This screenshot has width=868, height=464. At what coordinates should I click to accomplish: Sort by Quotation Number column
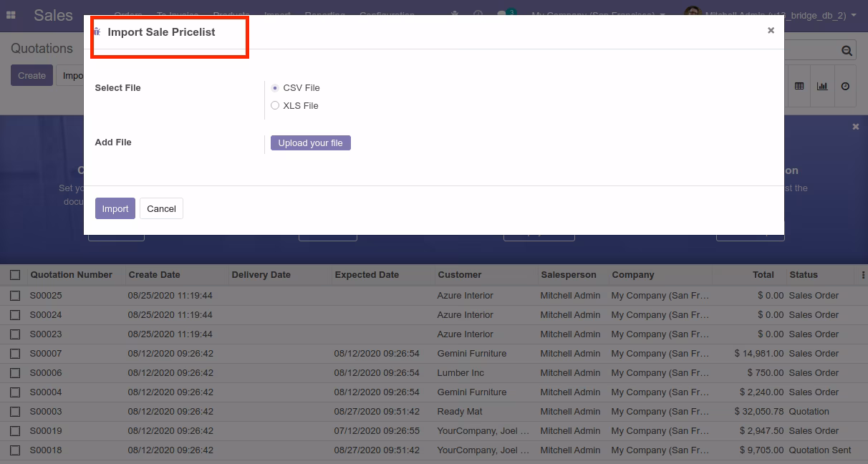click(71, 275)
